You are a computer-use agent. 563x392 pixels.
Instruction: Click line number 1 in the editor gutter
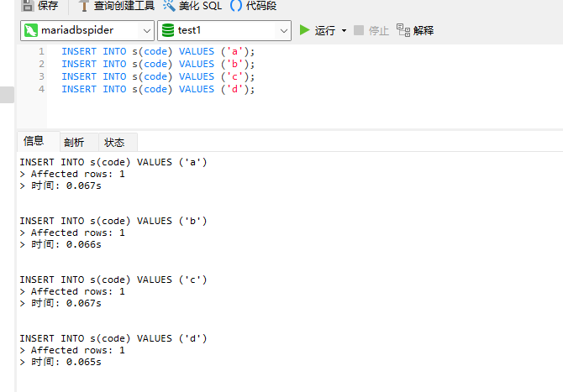coord(42,51)
